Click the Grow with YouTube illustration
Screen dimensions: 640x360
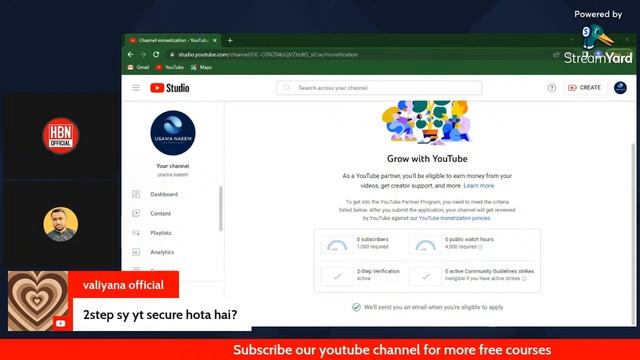(x=427, y=122)
